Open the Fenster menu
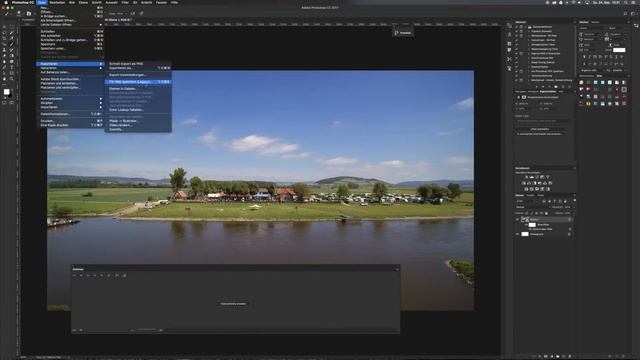The height and width of the screenshot is (360, 640). point(161,2)
